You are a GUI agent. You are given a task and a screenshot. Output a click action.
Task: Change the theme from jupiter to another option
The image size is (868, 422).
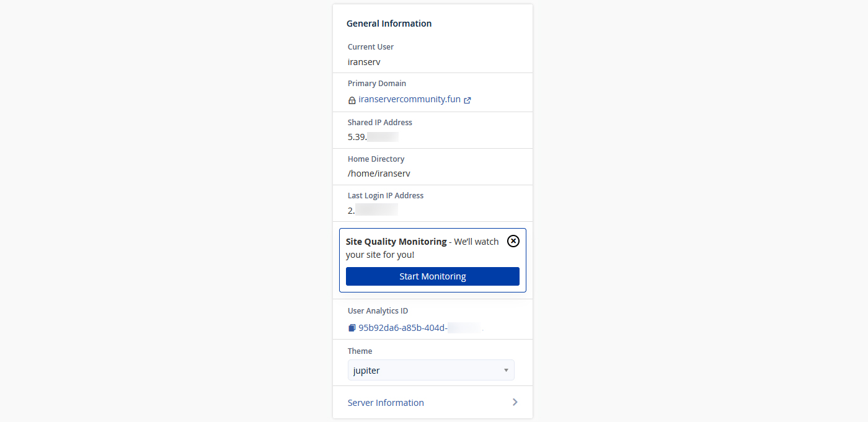tap(430, 370)
